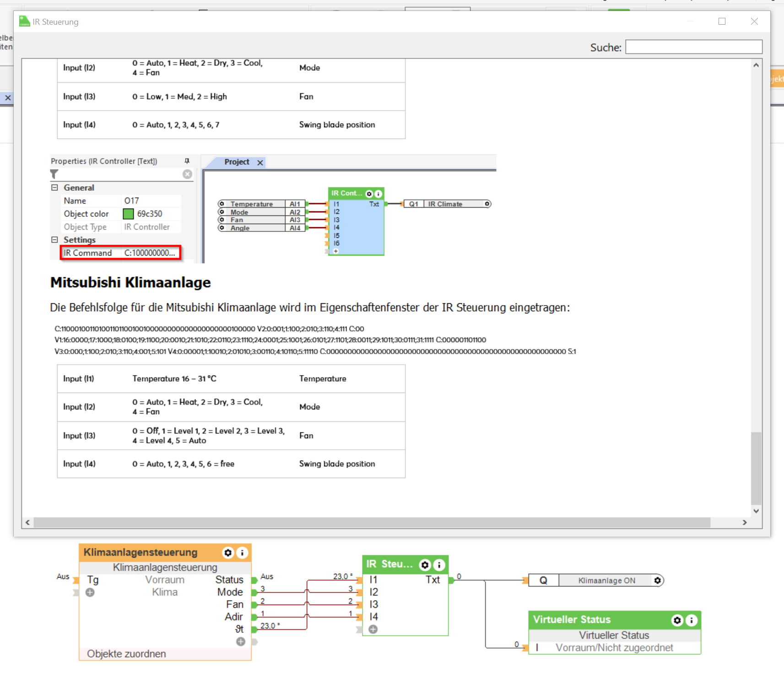The width and height of the screenshot is (784, 693).
Task: Click info icon on IR Steuerung block
Action: (x=439, y=565)
